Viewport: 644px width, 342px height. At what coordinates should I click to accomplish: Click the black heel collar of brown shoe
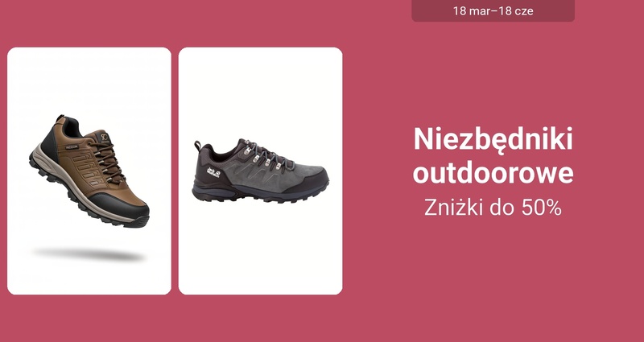[72, 127]
